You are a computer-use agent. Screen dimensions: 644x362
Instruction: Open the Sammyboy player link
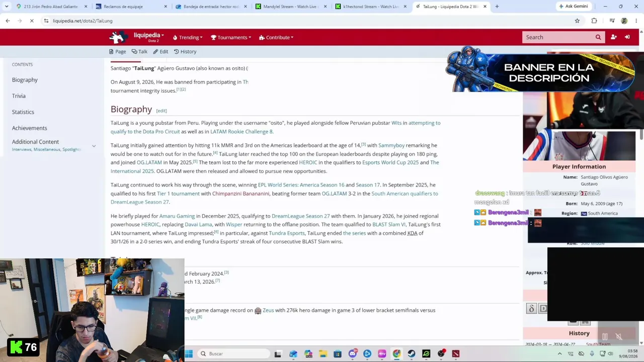(391, 145)
